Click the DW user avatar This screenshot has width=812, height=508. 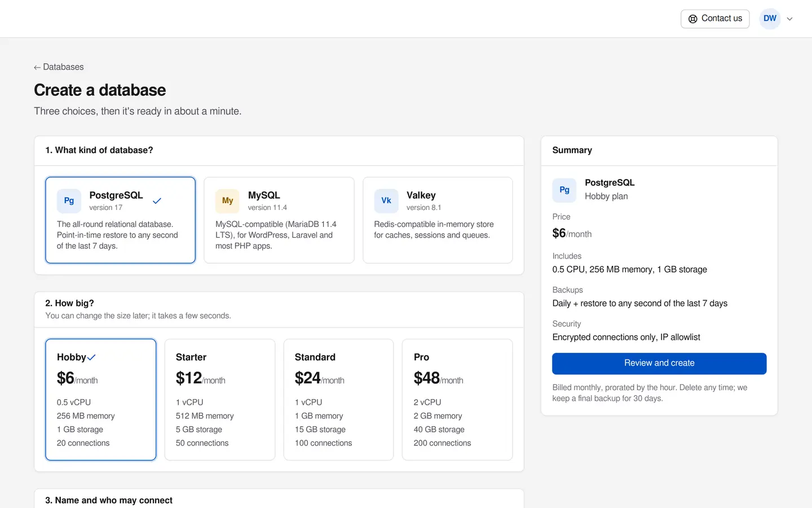770,19
